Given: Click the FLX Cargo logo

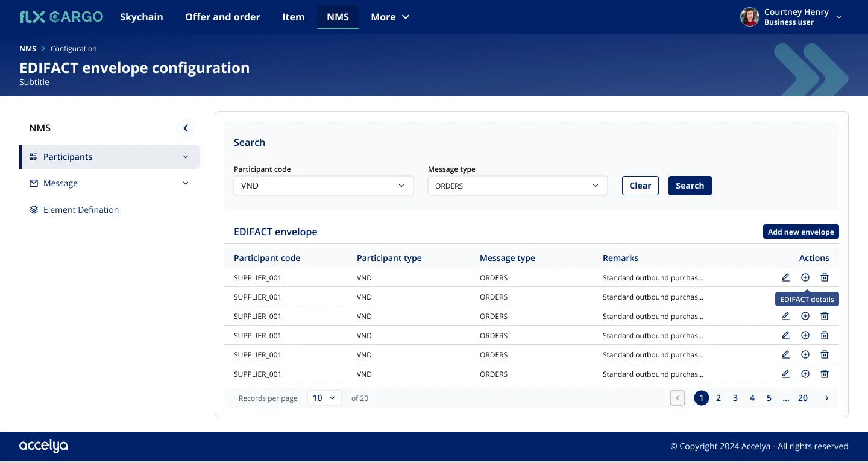Looking at the screenshot, I should tap(61, 17).
